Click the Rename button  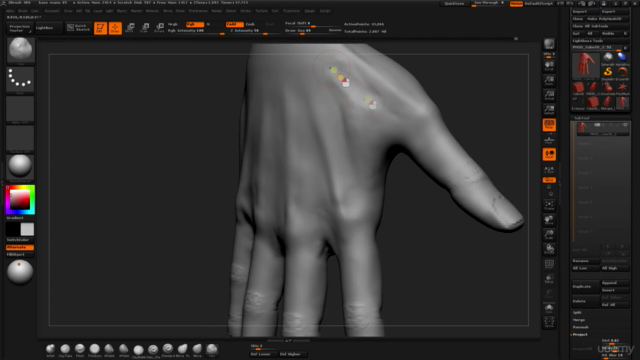(585, 261)
